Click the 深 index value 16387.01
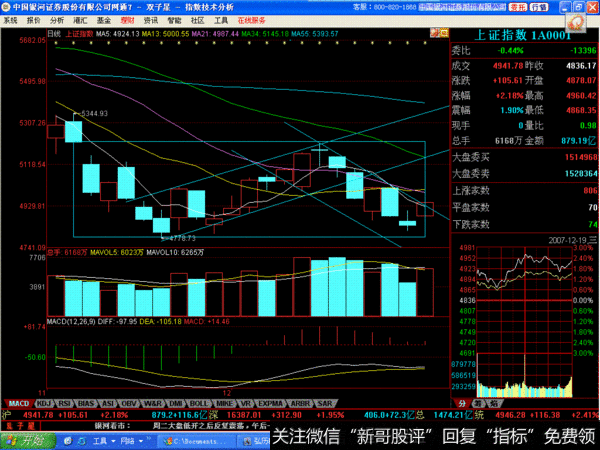The image size is (600, 450). pyautogui.click(x=244, y=415)
